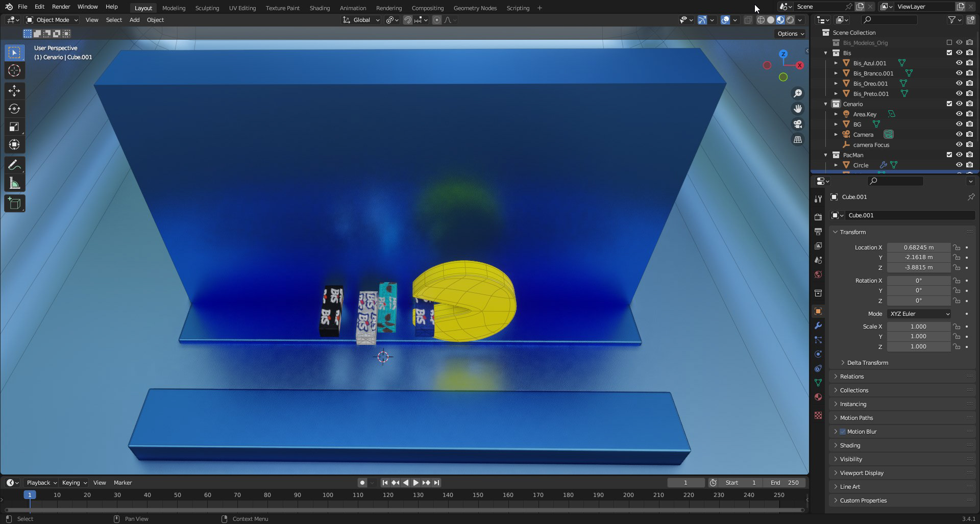Image resolution: width=980 pixels, height=524 pixels.
Task: Open the Render menu
Action: 61,7
